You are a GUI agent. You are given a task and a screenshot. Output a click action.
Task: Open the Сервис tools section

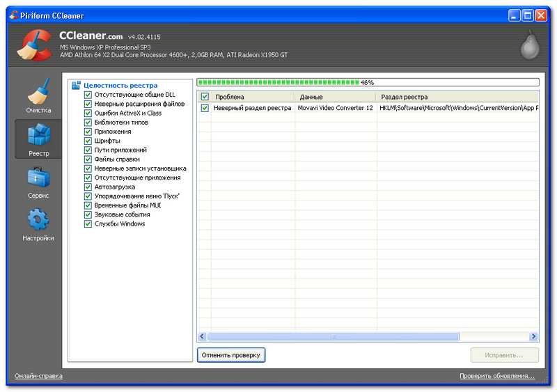click(x=38, y=182)
